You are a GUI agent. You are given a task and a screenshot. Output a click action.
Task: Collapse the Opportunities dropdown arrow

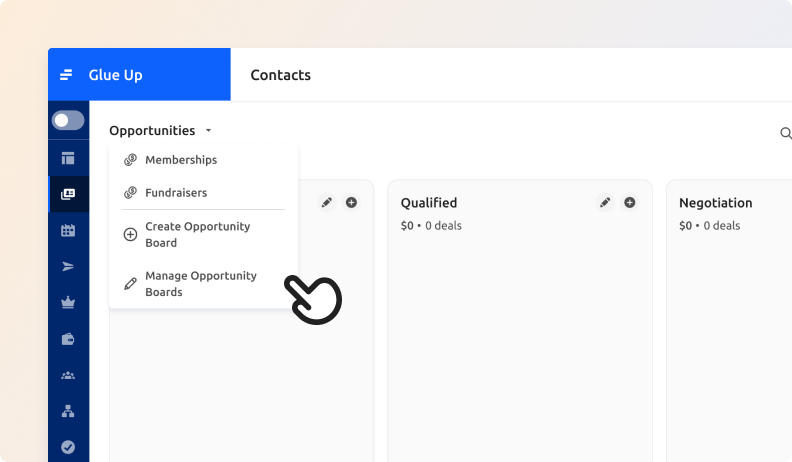coord(208,131)
